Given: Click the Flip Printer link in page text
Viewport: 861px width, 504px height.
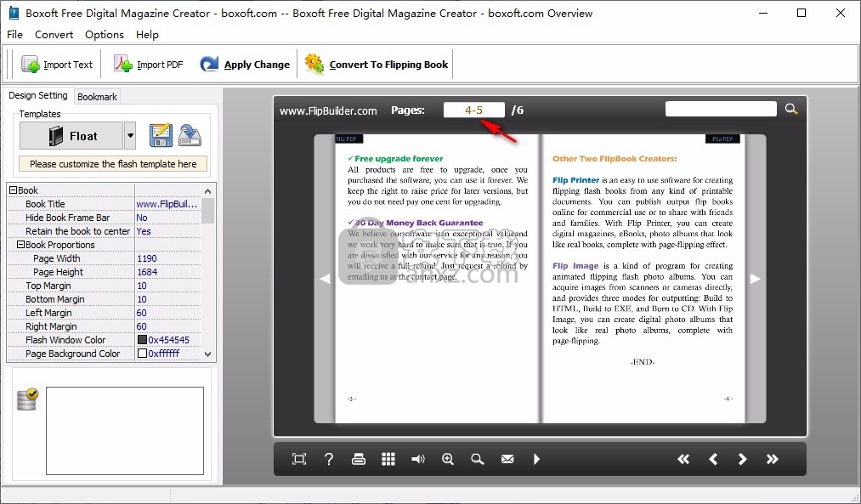Looking at the screenshot, I should [x=575, y=180].
